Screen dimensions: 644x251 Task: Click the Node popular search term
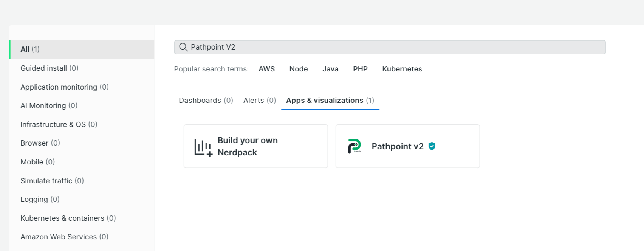[299, 69]
